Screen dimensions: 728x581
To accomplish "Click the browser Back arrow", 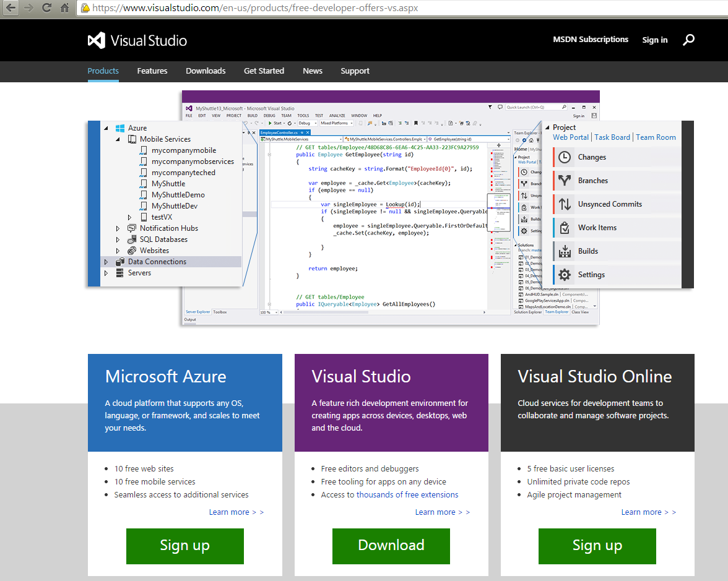I will (x=11, y=8).
